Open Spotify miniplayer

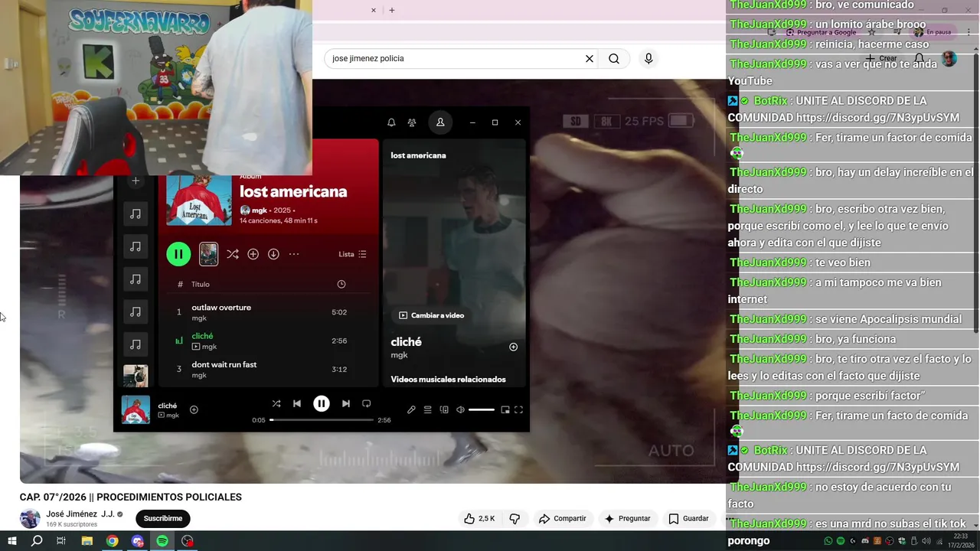pyautogui.click(x=505, y=410)
